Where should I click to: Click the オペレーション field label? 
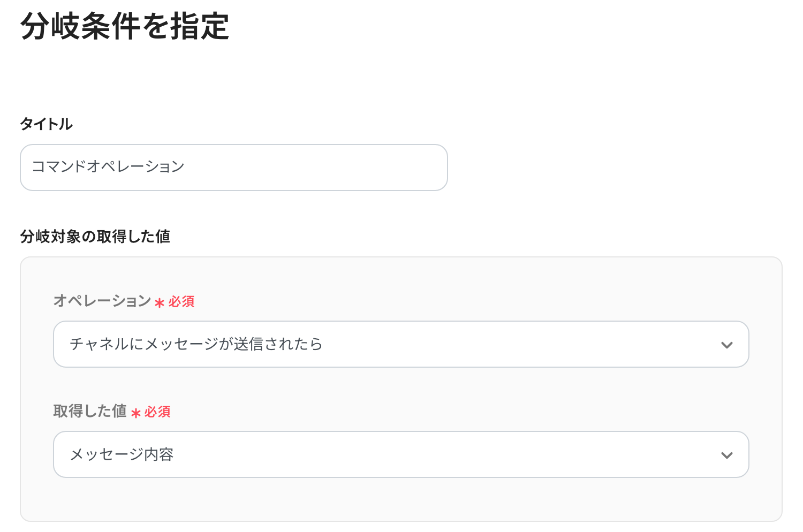point(102,301)
